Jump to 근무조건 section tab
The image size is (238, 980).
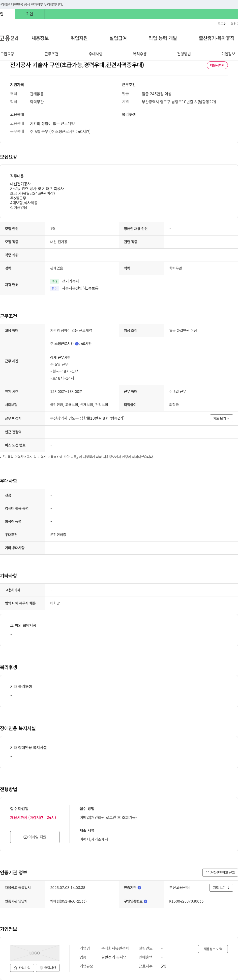51,54
